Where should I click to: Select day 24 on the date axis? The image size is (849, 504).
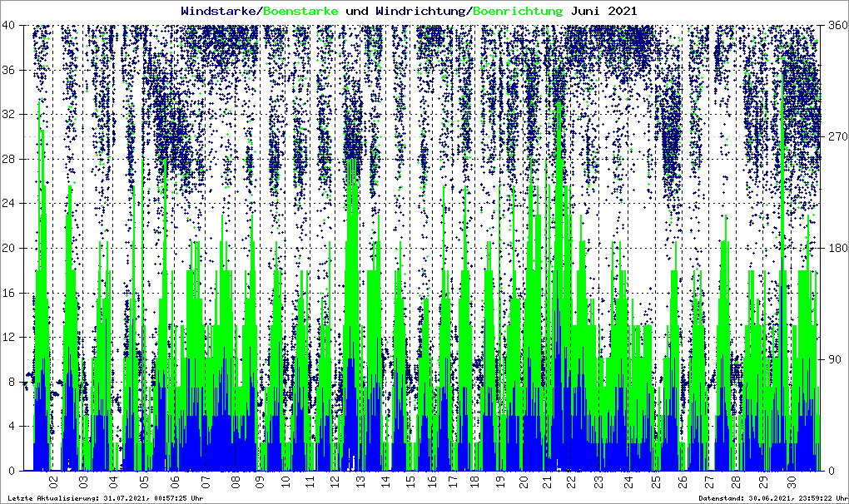point(628,482)
